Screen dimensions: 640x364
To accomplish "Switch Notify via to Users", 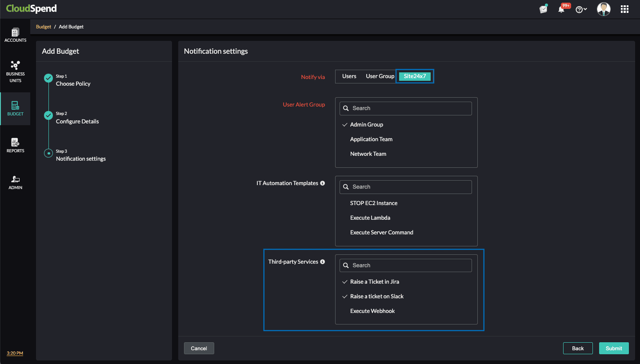I will pyautogui.click(x=349, y=76).
